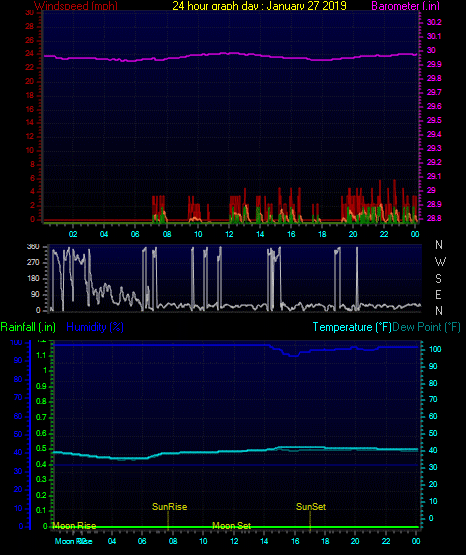Viewport: 466px width, 555px height.
Task: Click the 100 value on temperature scale
Action: pyautogui.click(x=435, y=349)
